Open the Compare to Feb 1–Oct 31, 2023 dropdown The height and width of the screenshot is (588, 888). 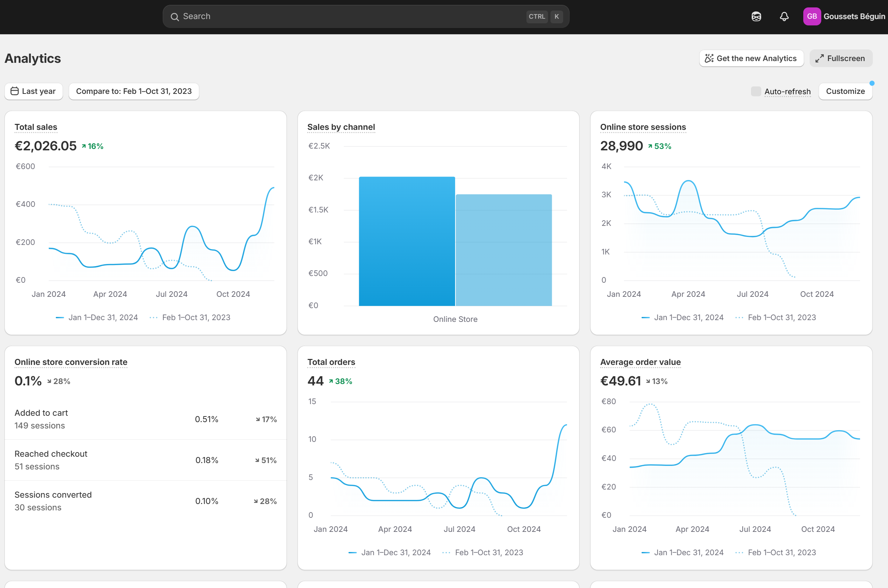coord(134,91)
